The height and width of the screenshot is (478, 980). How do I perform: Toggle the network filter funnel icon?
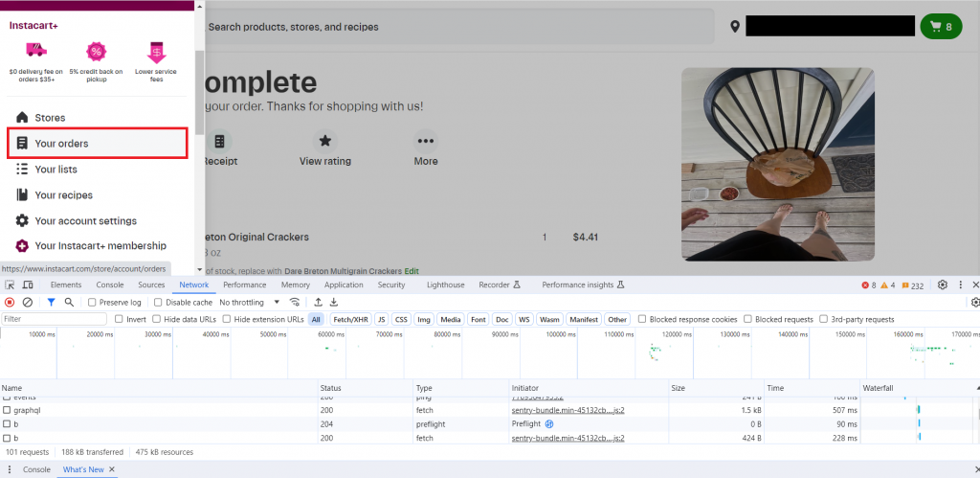52,302
